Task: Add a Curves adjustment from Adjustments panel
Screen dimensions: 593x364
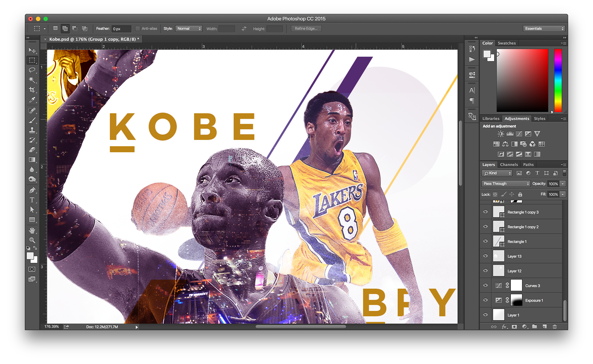Action: (x=519, y=134)
